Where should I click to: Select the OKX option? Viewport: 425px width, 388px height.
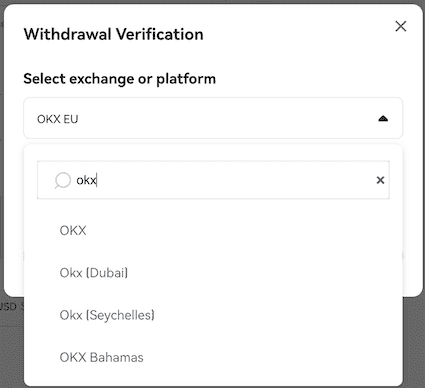click(x=213, y=230)
